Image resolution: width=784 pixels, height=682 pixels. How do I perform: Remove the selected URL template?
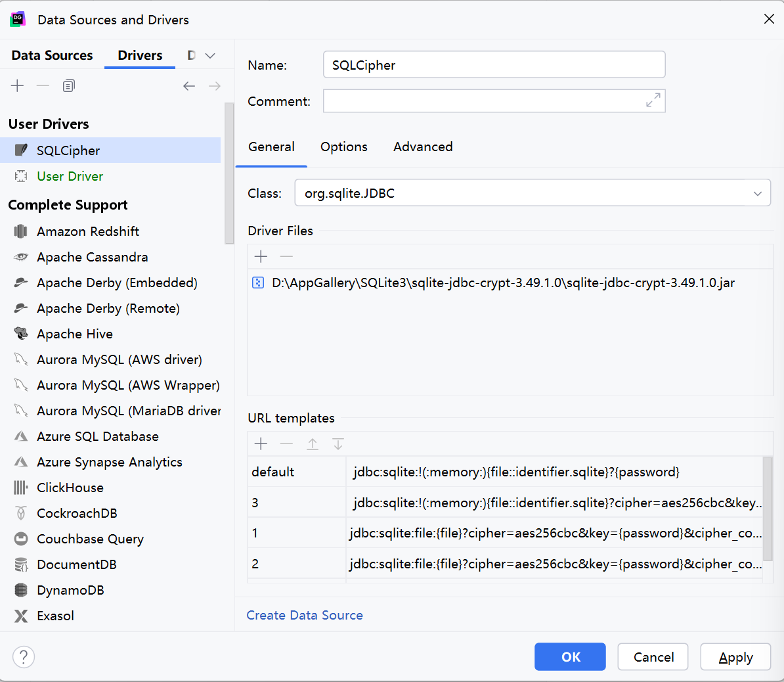286,443
